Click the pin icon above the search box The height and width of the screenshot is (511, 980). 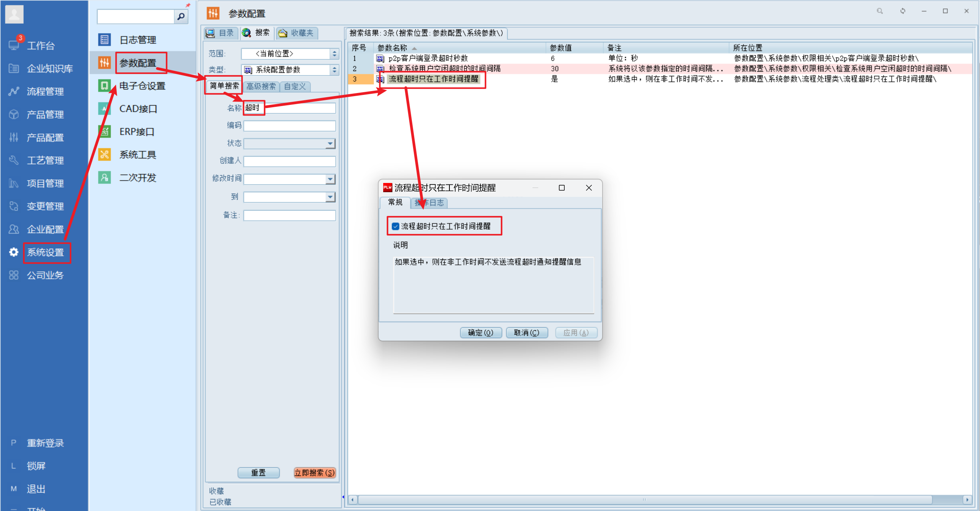[x=188, y=5]
